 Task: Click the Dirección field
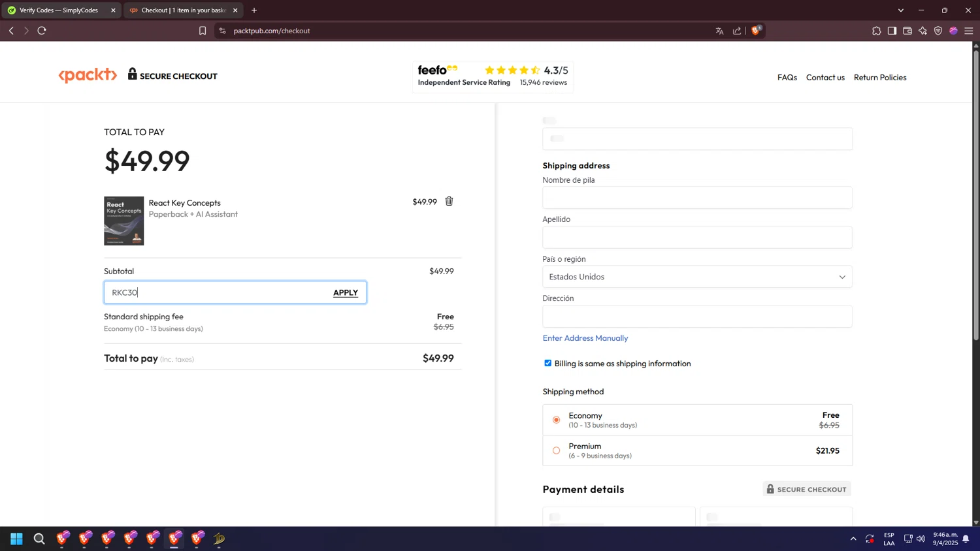(x=697, y=316)
